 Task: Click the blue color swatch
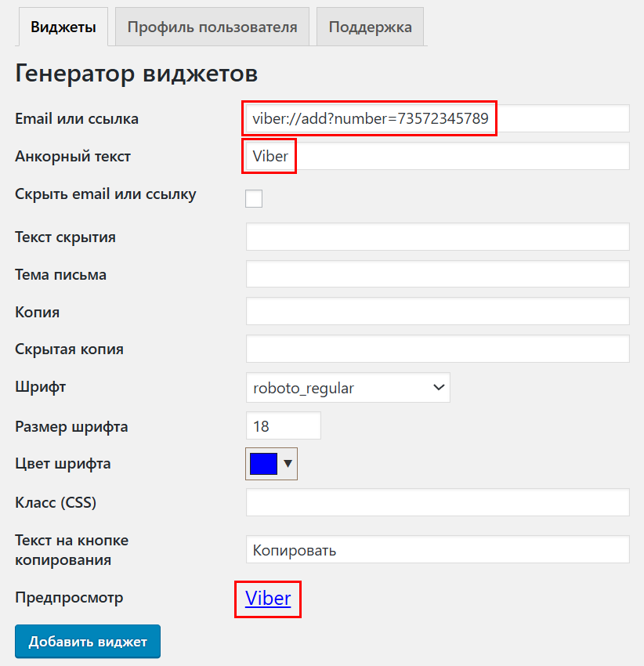point(262,463)
